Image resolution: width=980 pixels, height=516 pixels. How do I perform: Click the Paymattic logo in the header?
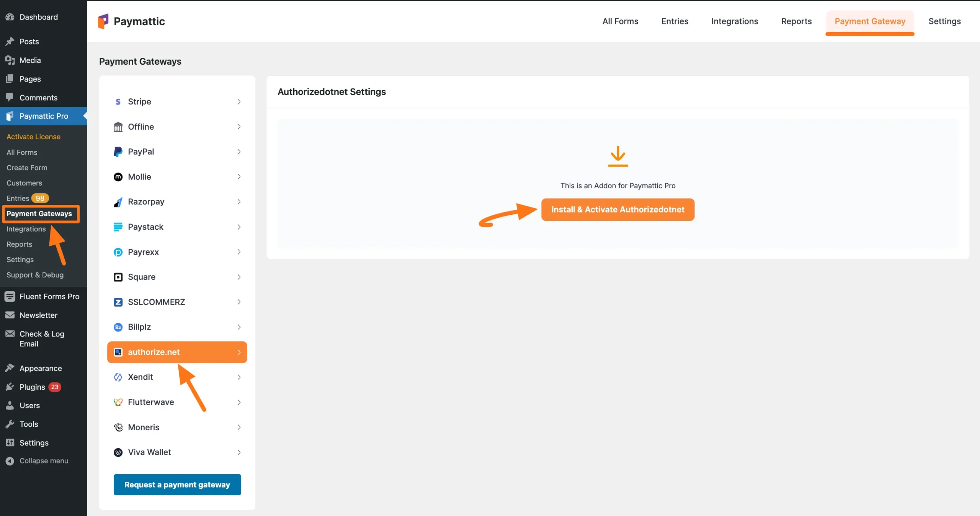(131, 21)
